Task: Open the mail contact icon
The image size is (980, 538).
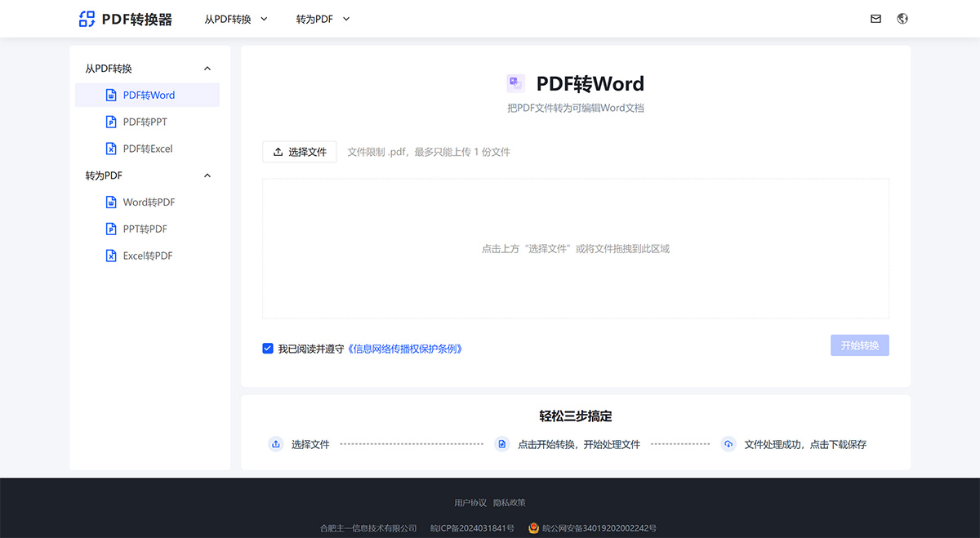Action: [875, 18]
